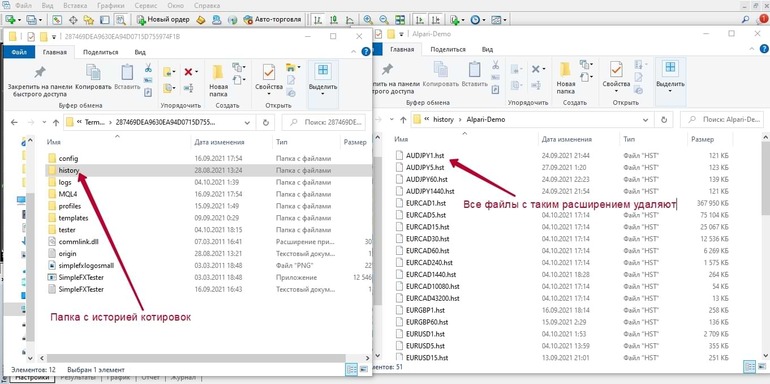Open the New Chart dropdown arrow
This screenshot has height=384, width=770.
[x=20, y=21]
